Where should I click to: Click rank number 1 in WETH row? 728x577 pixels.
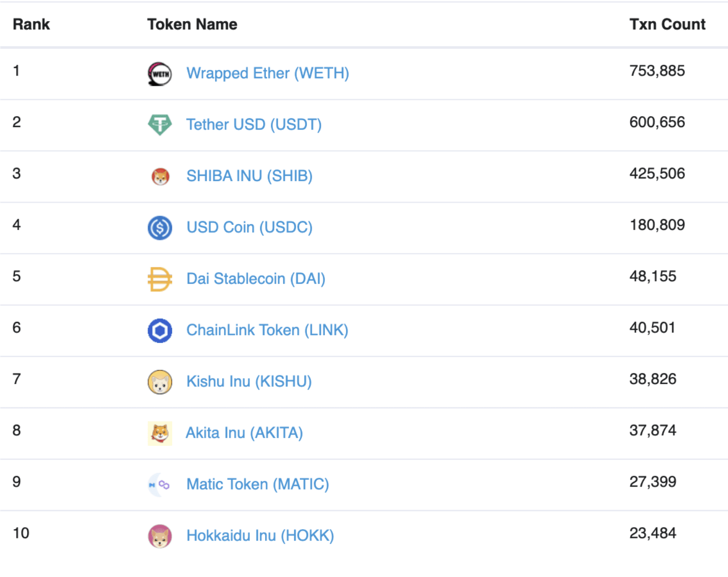(x=16, y=71)
